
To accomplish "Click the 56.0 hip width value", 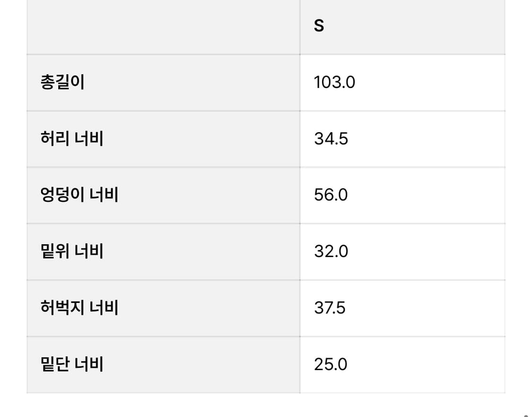I will coord(331,195).
